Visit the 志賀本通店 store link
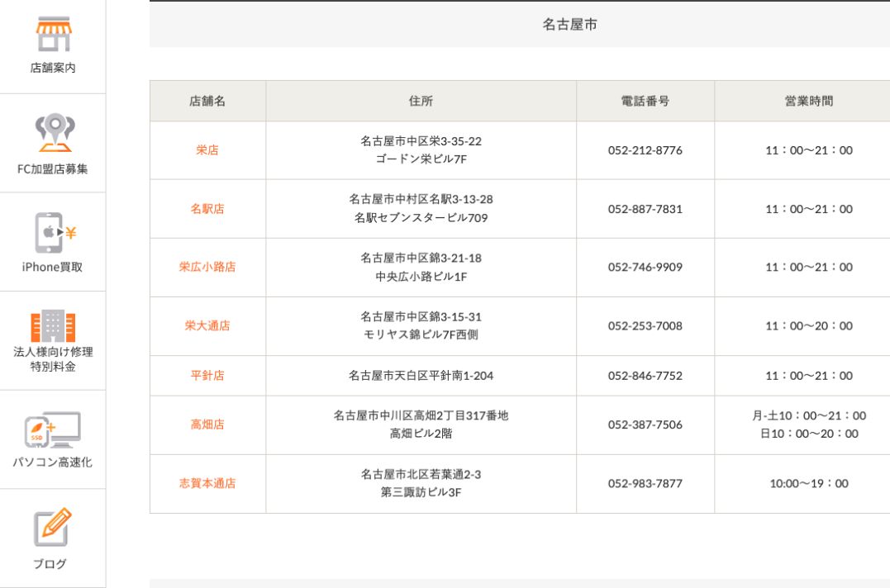 point(207,484)
